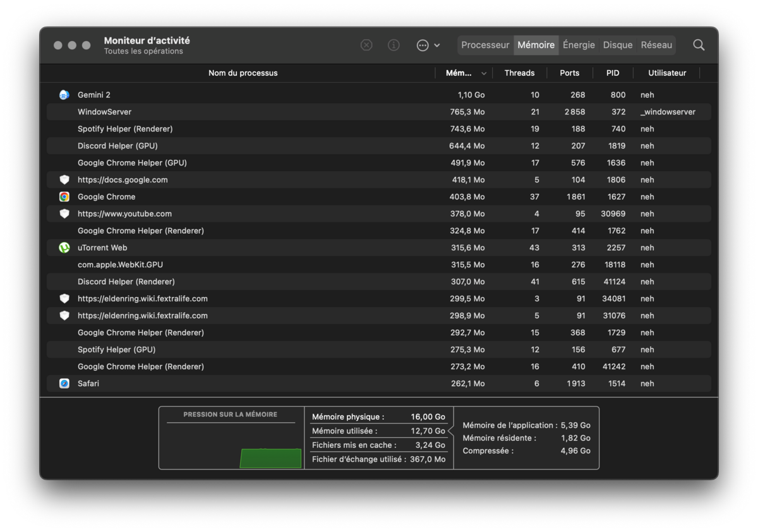Viewport: 758px width, 532px height.
Task: Switch to the Disque tab
Action: pyautogui.click(x=618, y=45)
